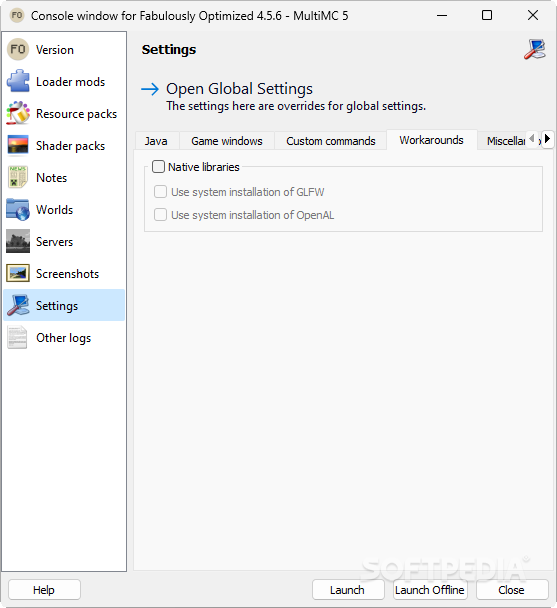Viewport: 557px width, 608px height.
Task: Click the Help button
Action: 44,590
